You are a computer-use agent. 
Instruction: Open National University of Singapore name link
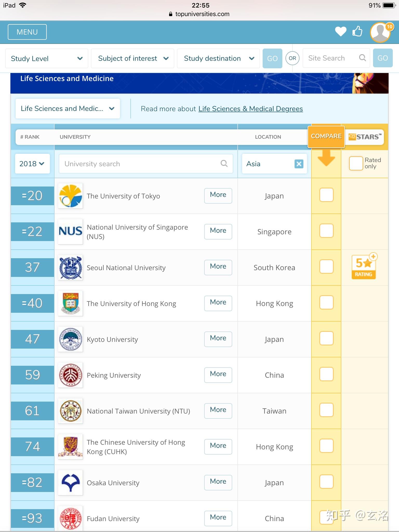(137, 232)
